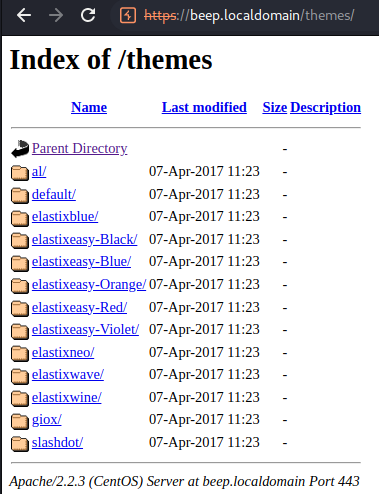
Task: Select the folder icon for slashdot/
Action: (x=20, y=443)
